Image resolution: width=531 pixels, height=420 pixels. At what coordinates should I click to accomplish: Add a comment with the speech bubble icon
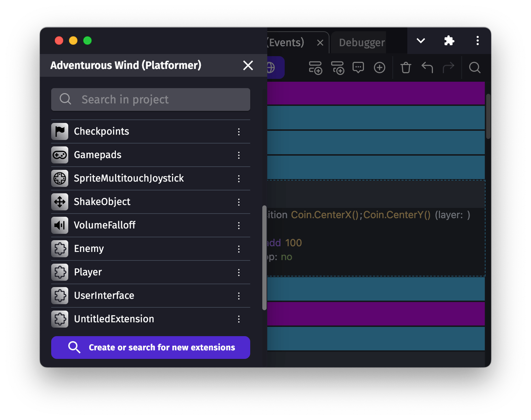(358, 68)
